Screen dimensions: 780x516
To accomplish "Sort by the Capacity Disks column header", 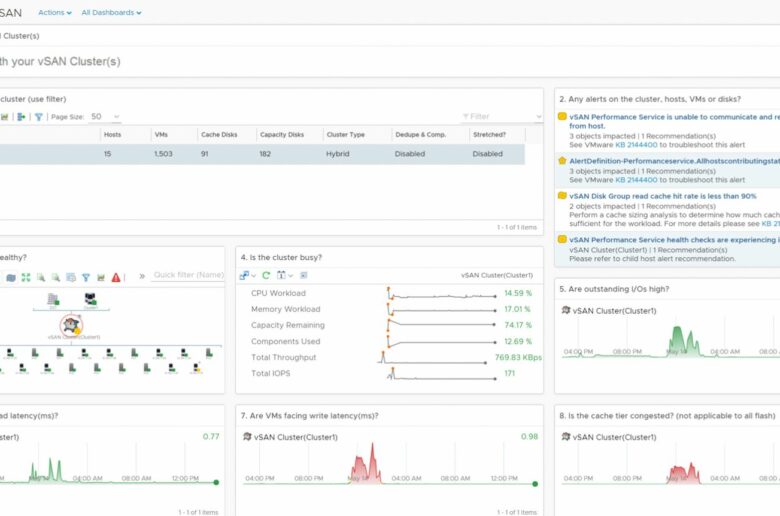I will 282,135.
